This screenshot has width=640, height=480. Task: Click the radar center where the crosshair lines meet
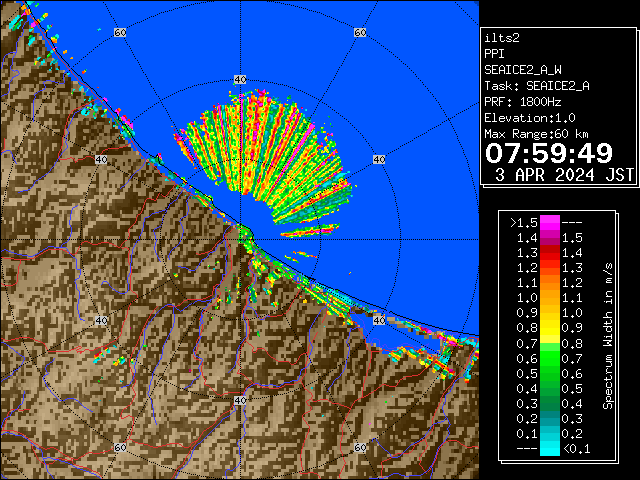[x=240, y=240]
